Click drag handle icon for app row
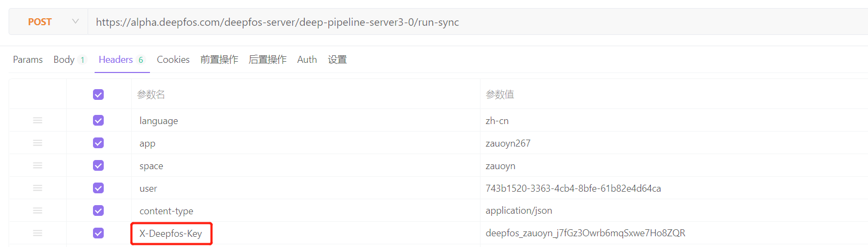Screen dimensions: 868x247 point(38,143)
